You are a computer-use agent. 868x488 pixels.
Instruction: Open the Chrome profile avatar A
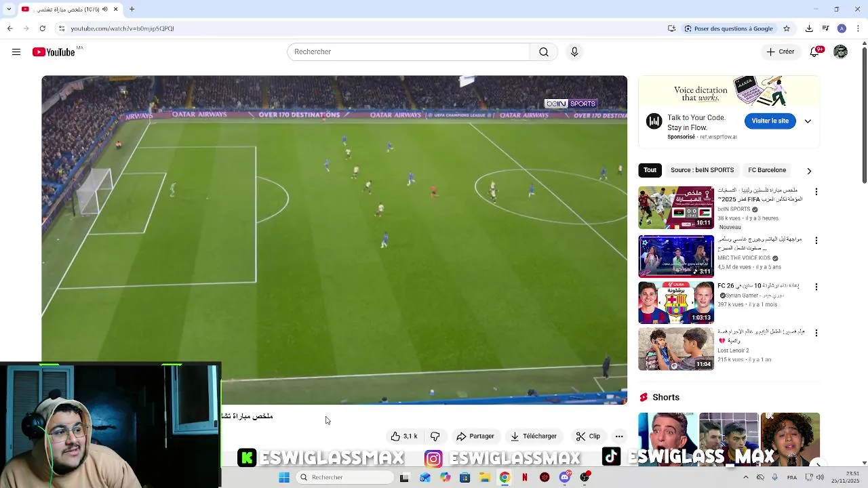point(842,28)
